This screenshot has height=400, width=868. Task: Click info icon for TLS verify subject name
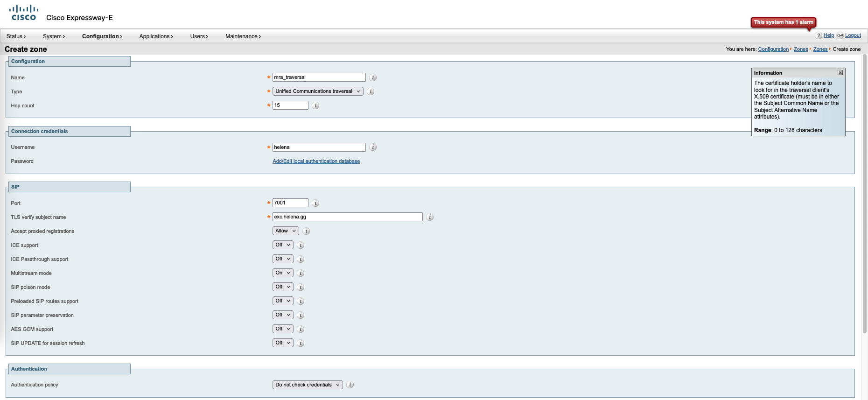point(430,217)
